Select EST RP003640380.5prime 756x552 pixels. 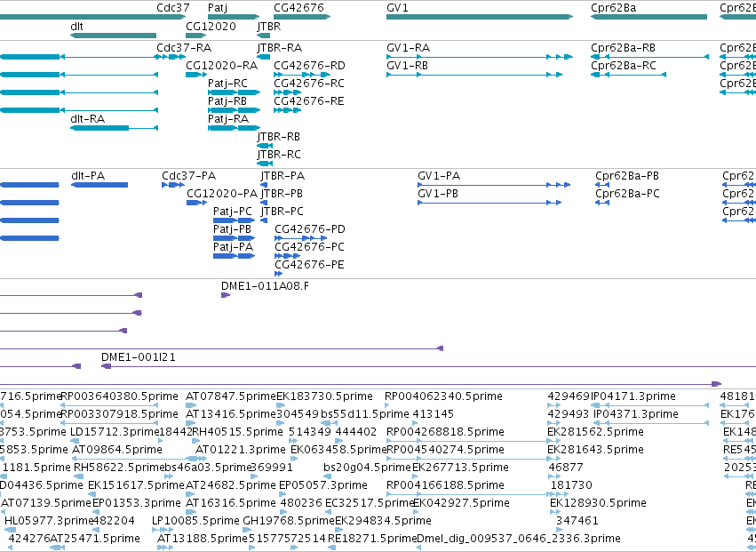coord(120,396)
